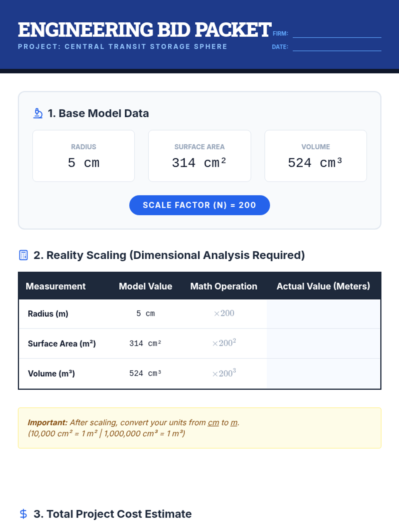Click the Math Operation column header
Viewport: 399px width, 532px height.
pyautogui.click(x=223, y=286)
